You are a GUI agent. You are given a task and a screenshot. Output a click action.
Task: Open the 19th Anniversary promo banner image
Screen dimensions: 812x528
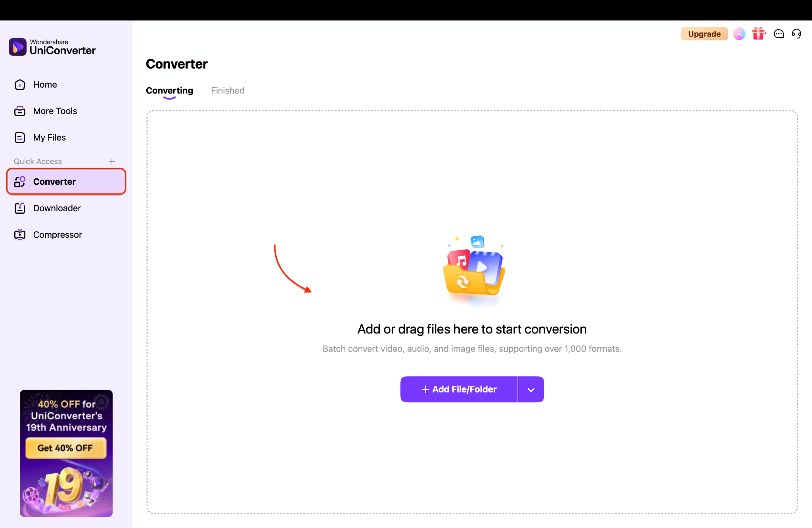[66, 453]
